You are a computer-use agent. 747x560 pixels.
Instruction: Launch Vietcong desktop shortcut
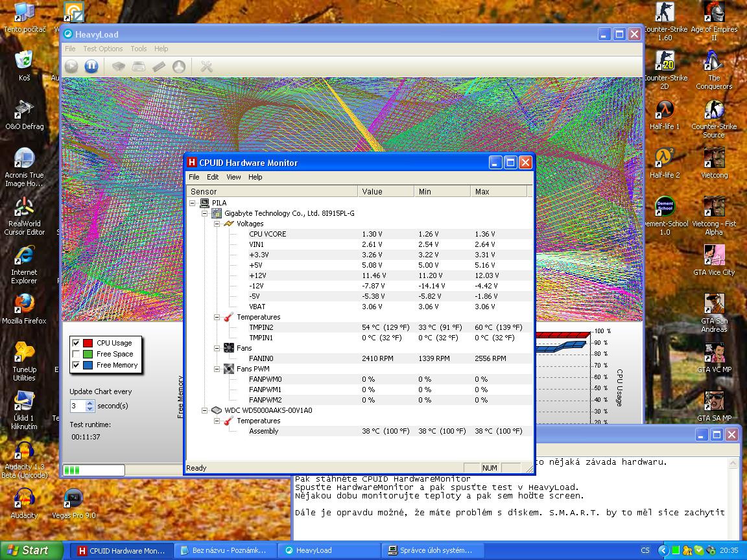[714, 163]
